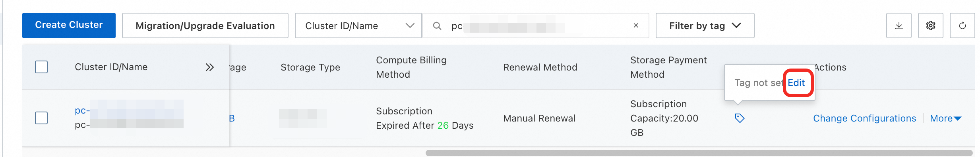
Task: Select all clusters header checkbox
Action: click(41, 67)
